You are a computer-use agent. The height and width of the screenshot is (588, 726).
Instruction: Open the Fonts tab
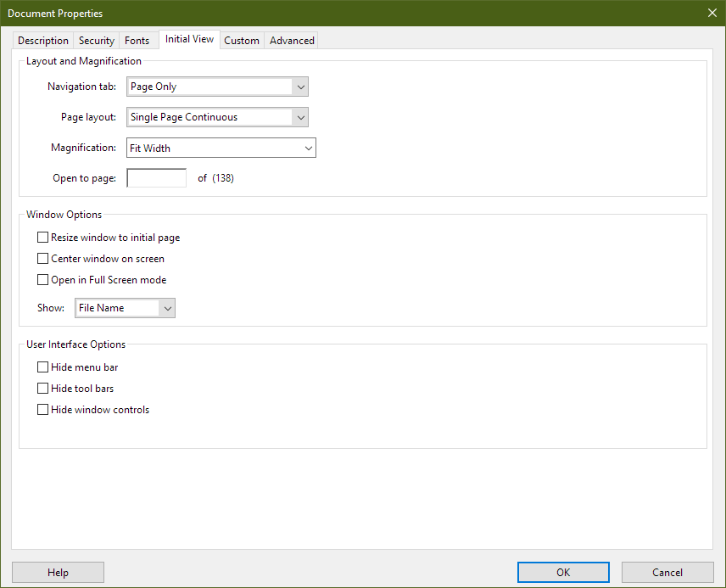pos(137,41)
